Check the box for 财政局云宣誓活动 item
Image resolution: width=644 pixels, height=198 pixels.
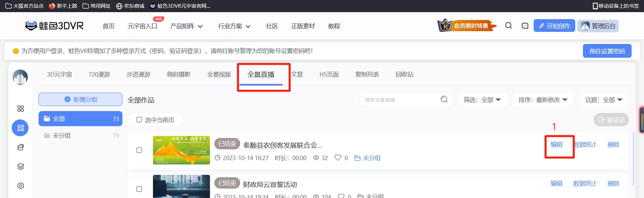pyautogui.click(x=139, y=189)
